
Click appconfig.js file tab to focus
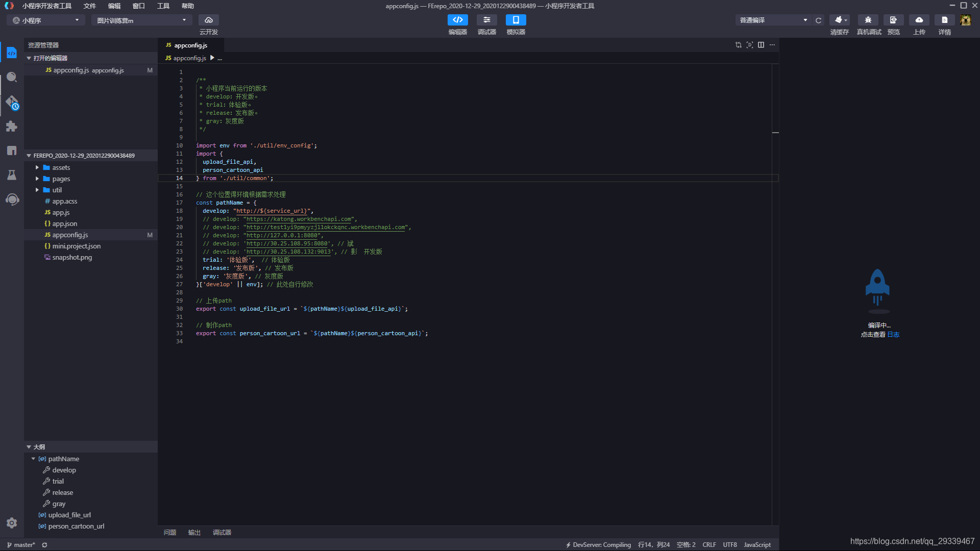point(190,44)
